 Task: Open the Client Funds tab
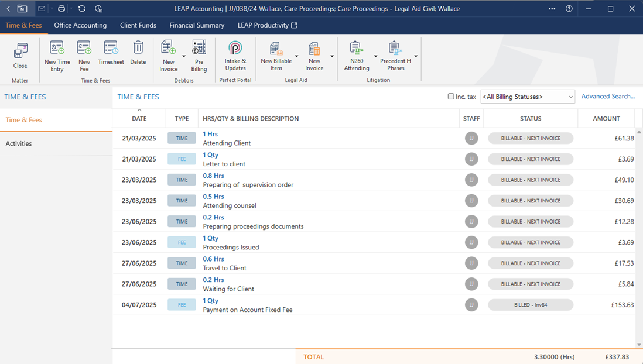138,25
